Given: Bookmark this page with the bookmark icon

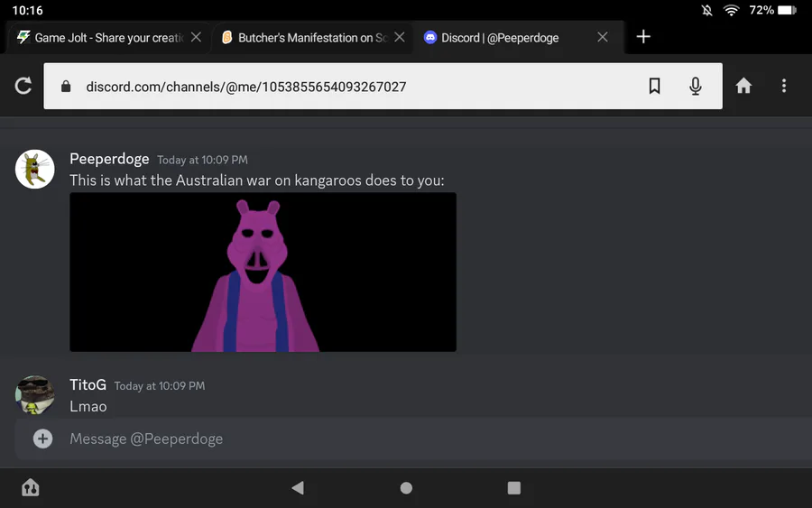Looking at the screenshot, I should point(655,86).
